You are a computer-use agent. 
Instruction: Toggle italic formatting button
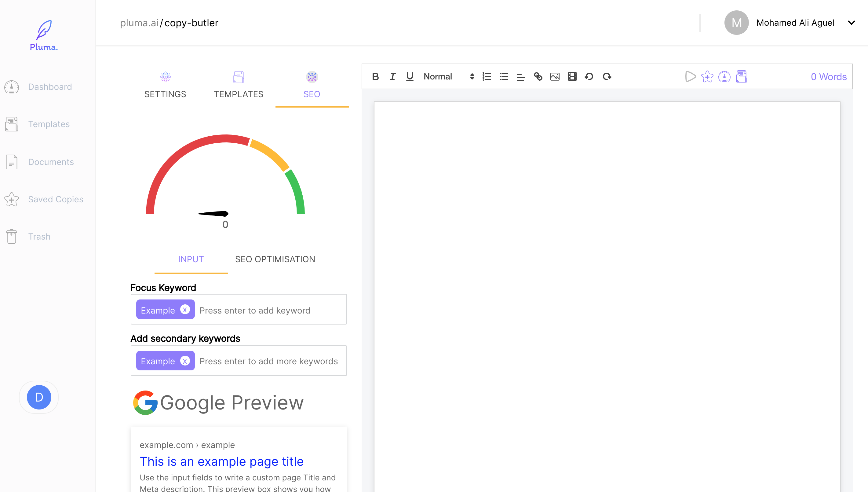pyautogui.click(x=392, y=77)
